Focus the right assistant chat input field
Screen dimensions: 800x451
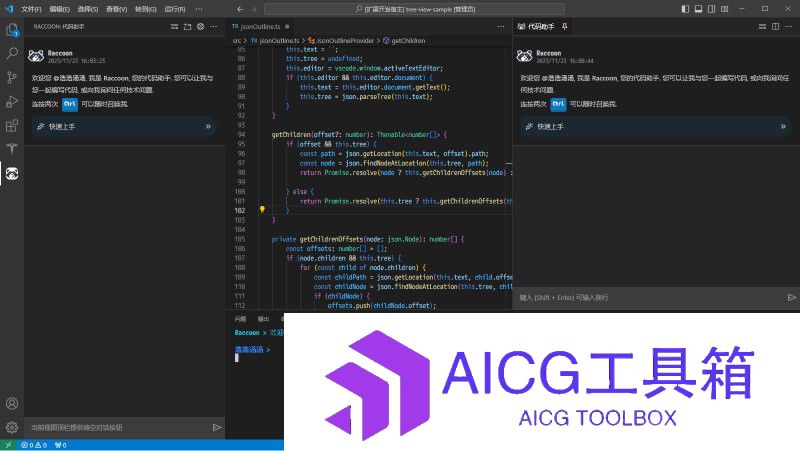(x=651, y=297)
